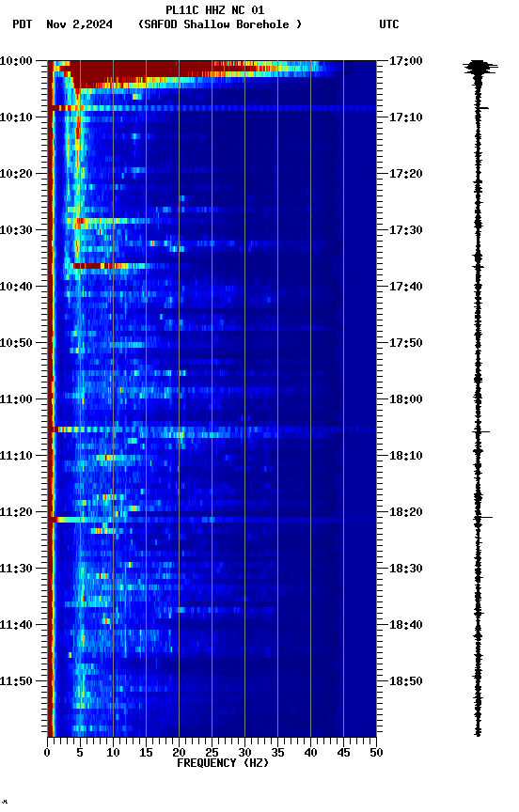Viewport: 519px width, 812px height.
Task: Click the 11:20 PDT time label
Action: pyautogui.click(x=16, y=513)
